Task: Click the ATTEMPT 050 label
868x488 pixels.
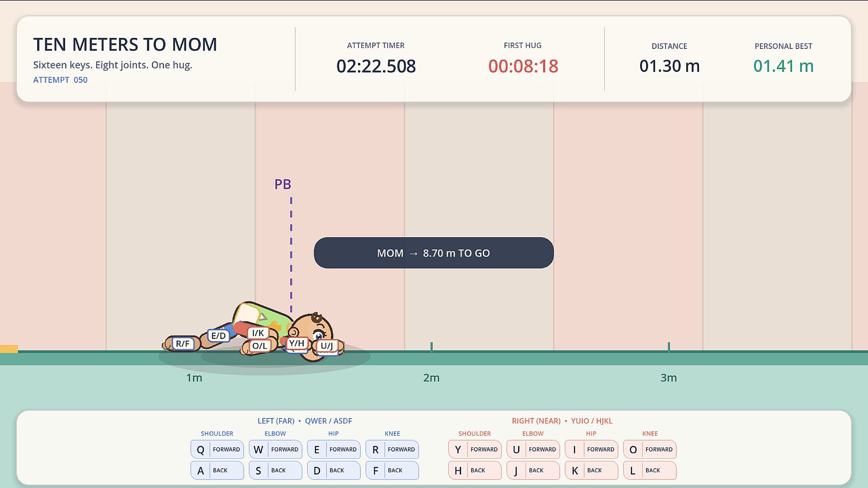Action: 60,80
